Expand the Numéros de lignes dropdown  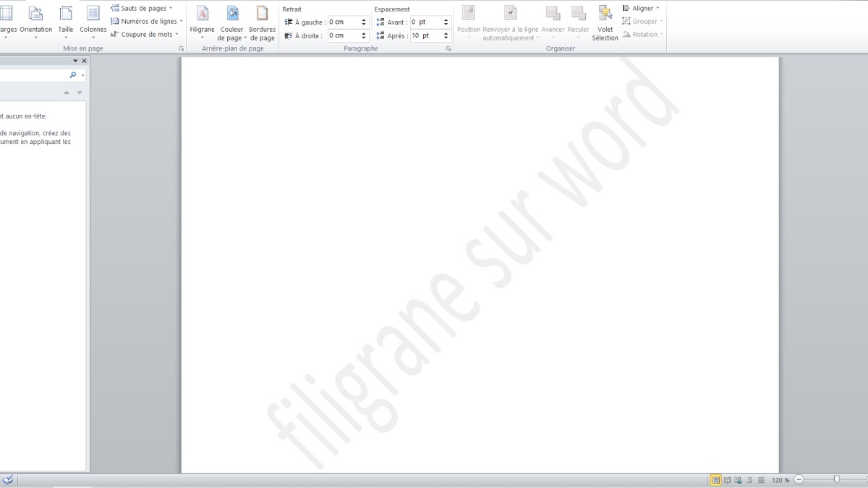pos(145,22)
